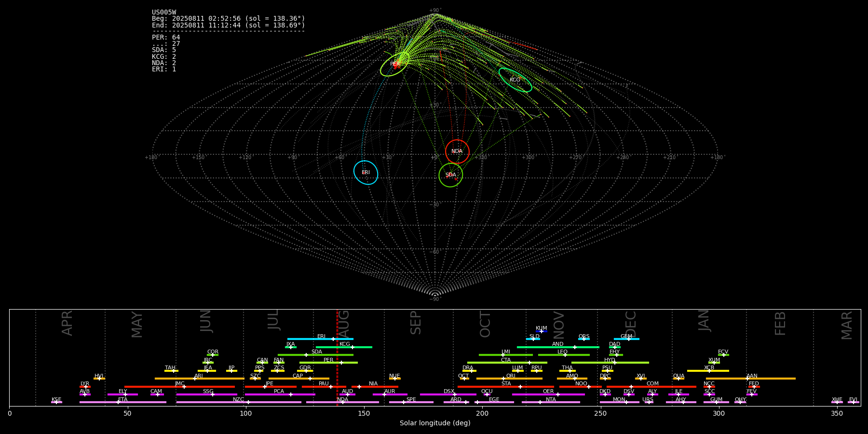The width and height of the screenshot is (868, 434).
Task: Select the NTA shower bar in timeline
Action: [551, 402]
